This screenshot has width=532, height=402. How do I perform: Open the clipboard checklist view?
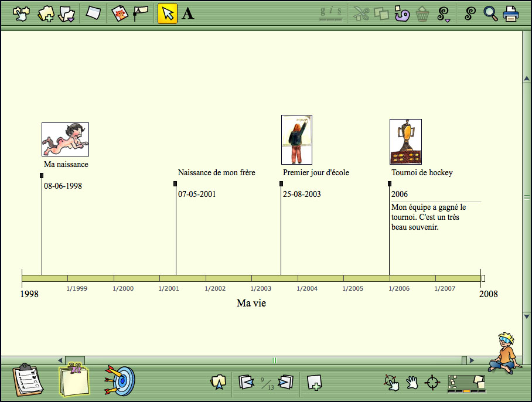click(x=28, y=380)
